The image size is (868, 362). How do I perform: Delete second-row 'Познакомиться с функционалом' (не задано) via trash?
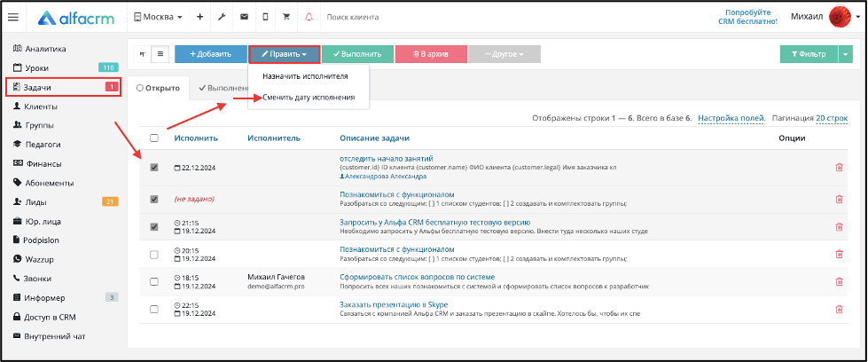coord(840,199)
